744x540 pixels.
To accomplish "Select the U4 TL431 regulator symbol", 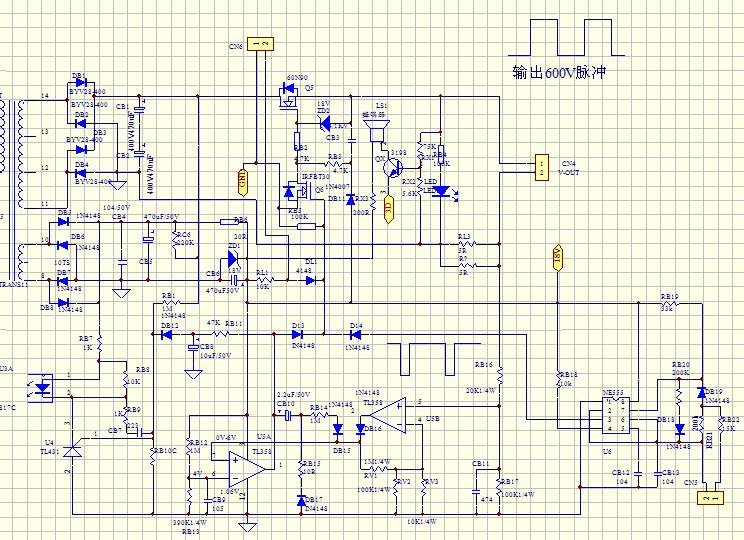I will click(x=73, y=451).
